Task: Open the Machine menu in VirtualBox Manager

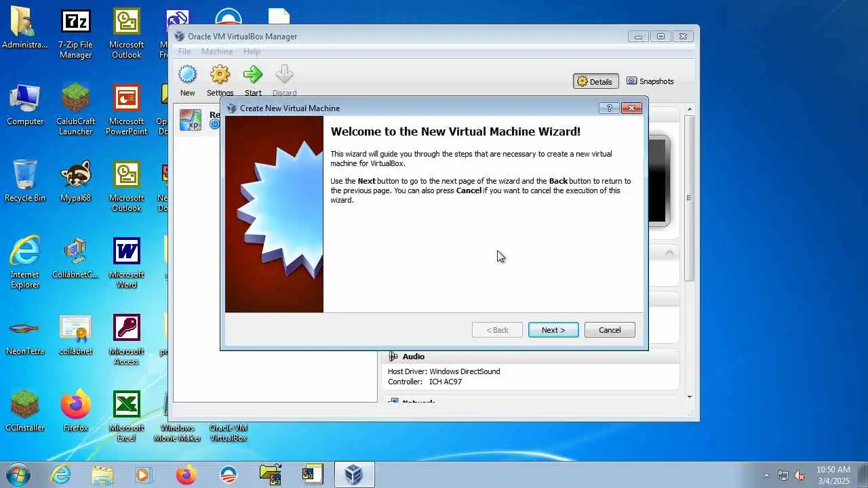Action: click(x=217, y=52)
